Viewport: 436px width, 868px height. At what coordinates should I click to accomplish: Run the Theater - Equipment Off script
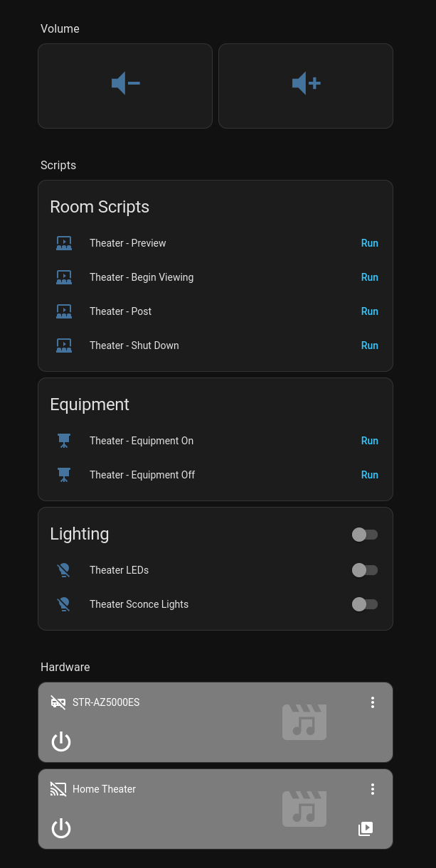point(369,475)
